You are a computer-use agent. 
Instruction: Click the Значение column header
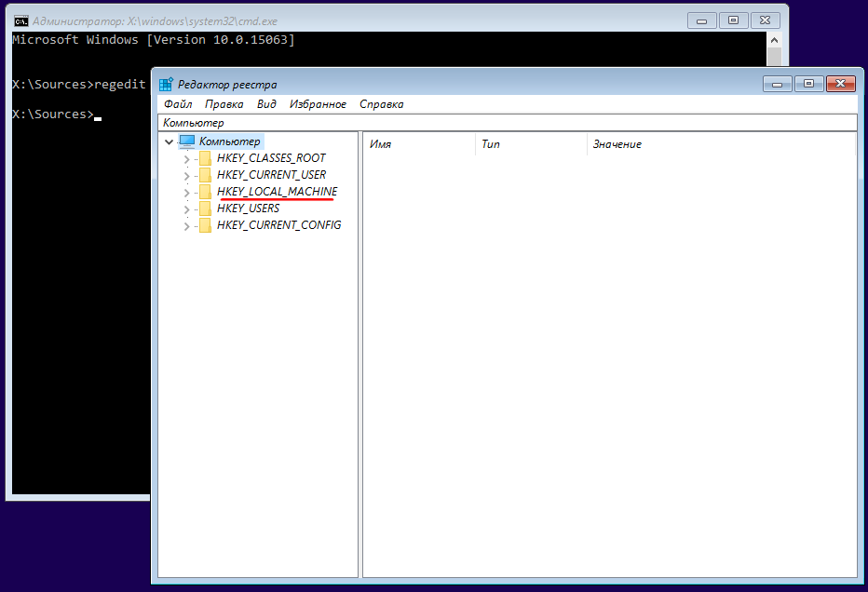721,144
